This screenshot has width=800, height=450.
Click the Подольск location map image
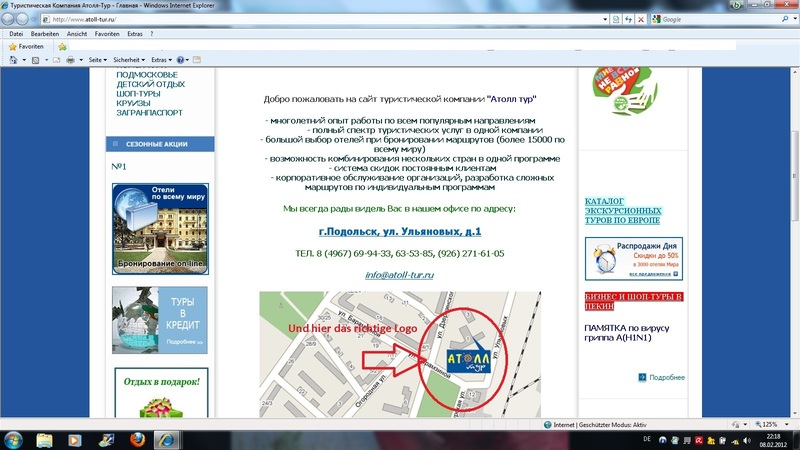point(400,355)
